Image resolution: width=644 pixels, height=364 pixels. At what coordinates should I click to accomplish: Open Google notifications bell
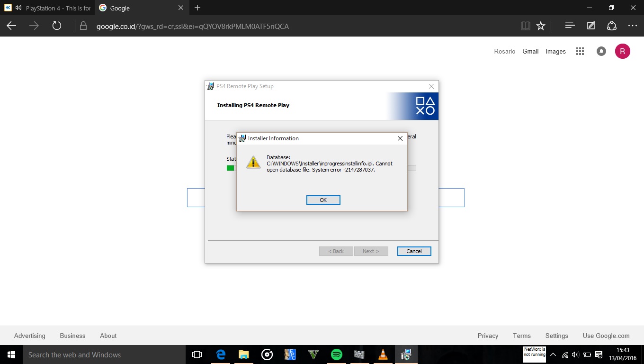click(x=601, y=51)
